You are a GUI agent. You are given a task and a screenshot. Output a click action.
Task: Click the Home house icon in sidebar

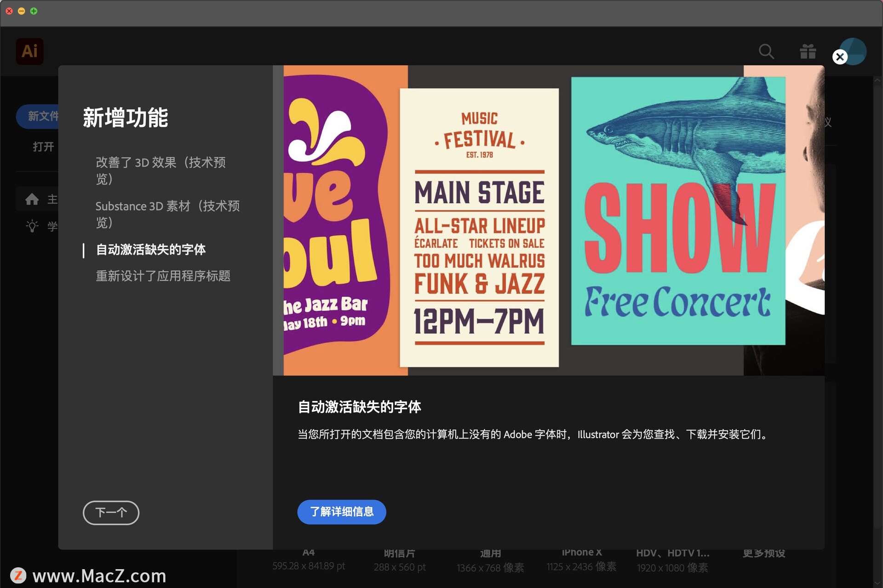pyautogui.click(x=32, y=199)
